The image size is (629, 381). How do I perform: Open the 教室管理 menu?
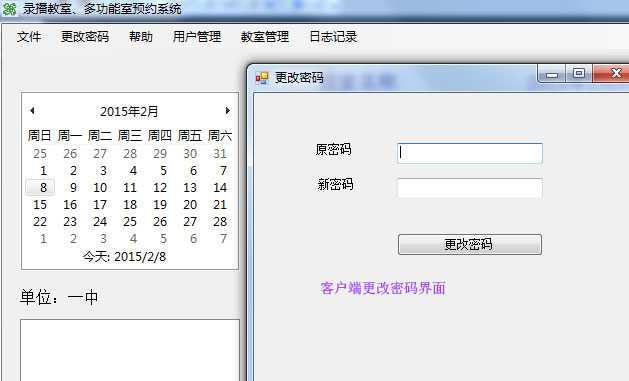point(265,36)
